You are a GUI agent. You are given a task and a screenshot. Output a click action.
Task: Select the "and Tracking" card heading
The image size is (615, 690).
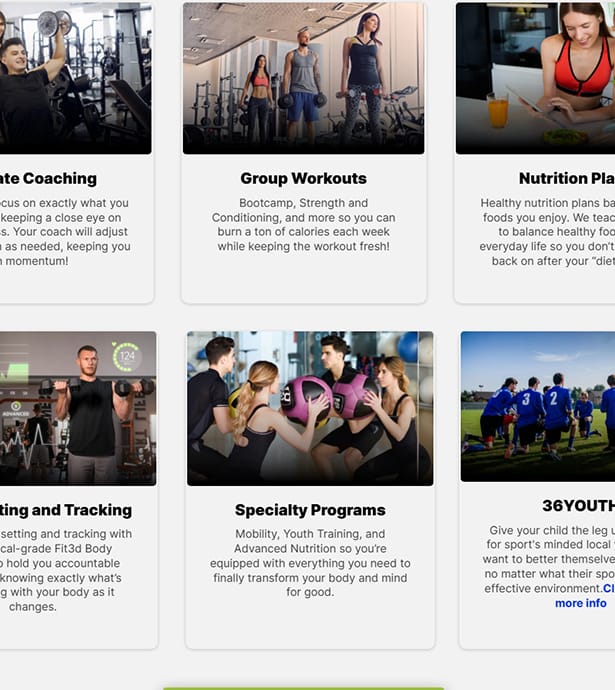66,510
